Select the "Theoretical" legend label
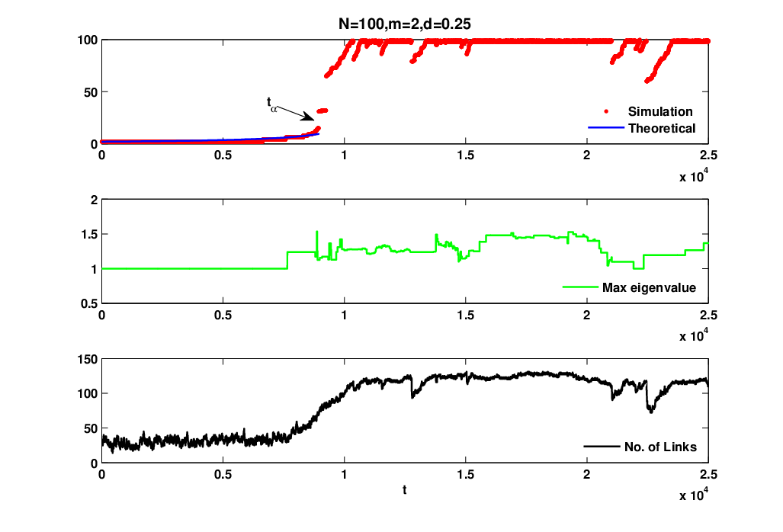The width and height of the screenshot is (783, 532). [x=662, y=128]
